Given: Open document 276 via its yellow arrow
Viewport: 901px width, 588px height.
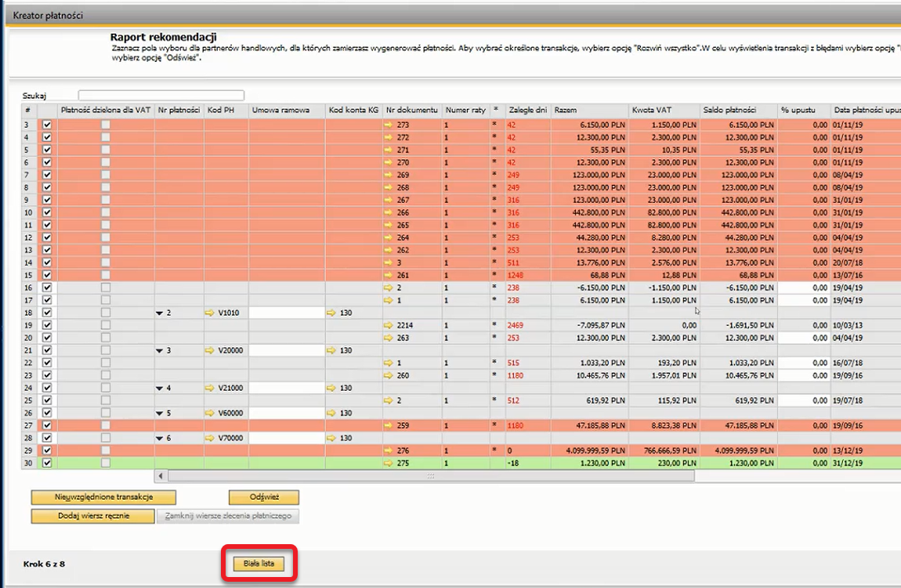Looking at the screenshot, I should pos(389,450).
